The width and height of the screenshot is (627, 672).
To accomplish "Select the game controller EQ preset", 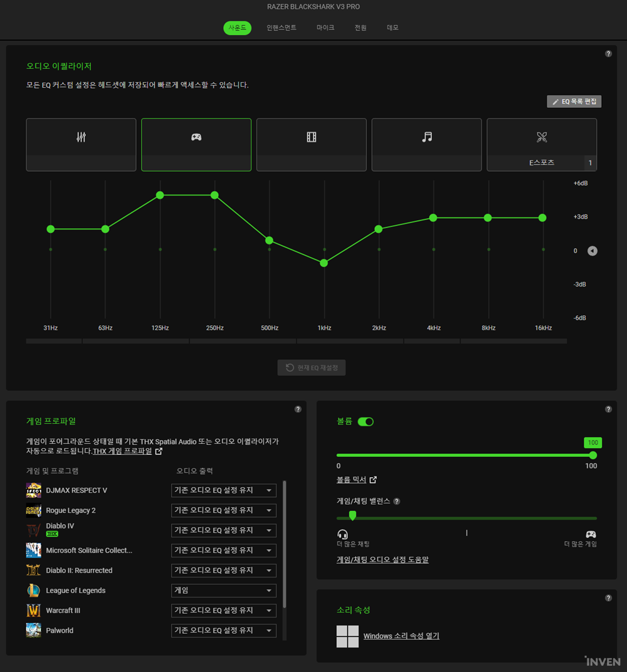I will pos(196,144).
